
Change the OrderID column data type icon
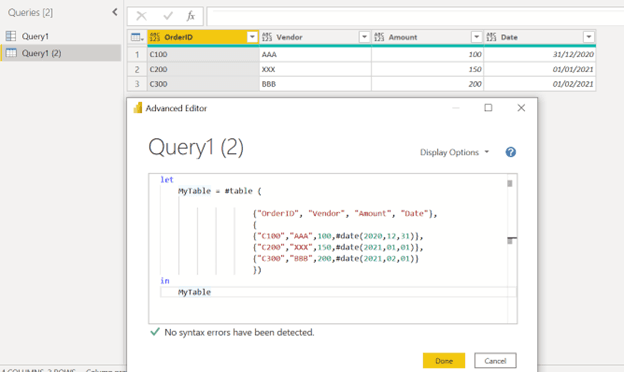point(155,37)
